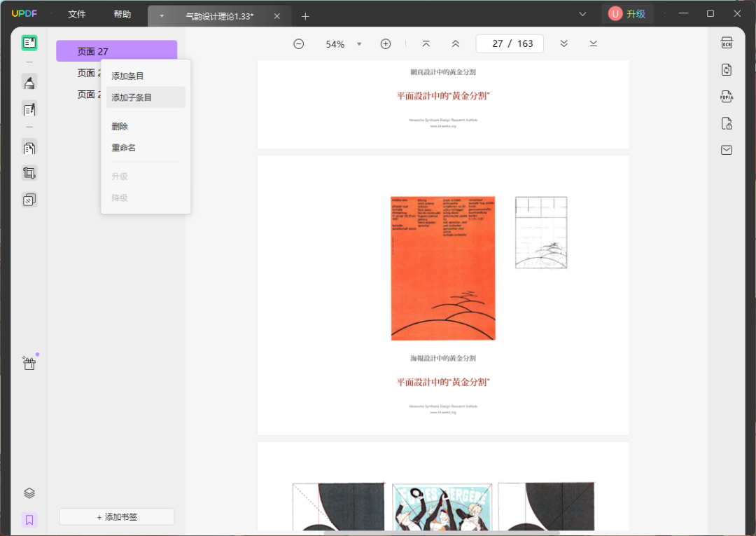Open the tab list dropdown arrow
756x536 pixels.
tap(162, 16)
